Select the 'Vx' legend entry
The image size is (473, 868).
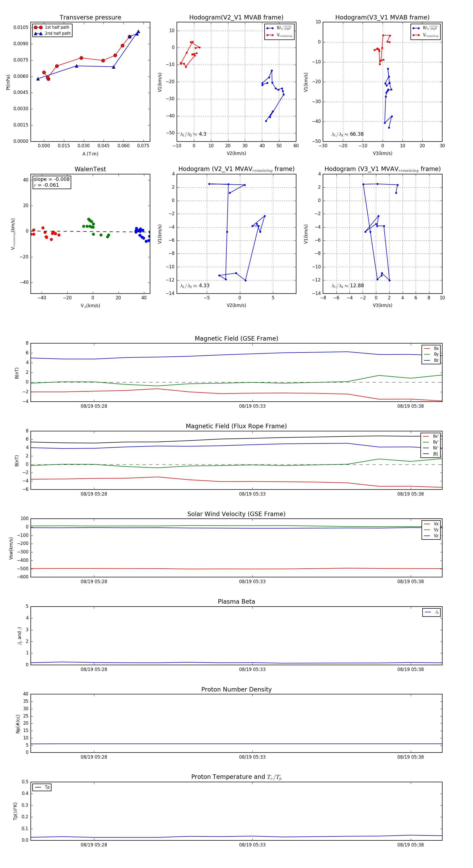coord(431,524)
